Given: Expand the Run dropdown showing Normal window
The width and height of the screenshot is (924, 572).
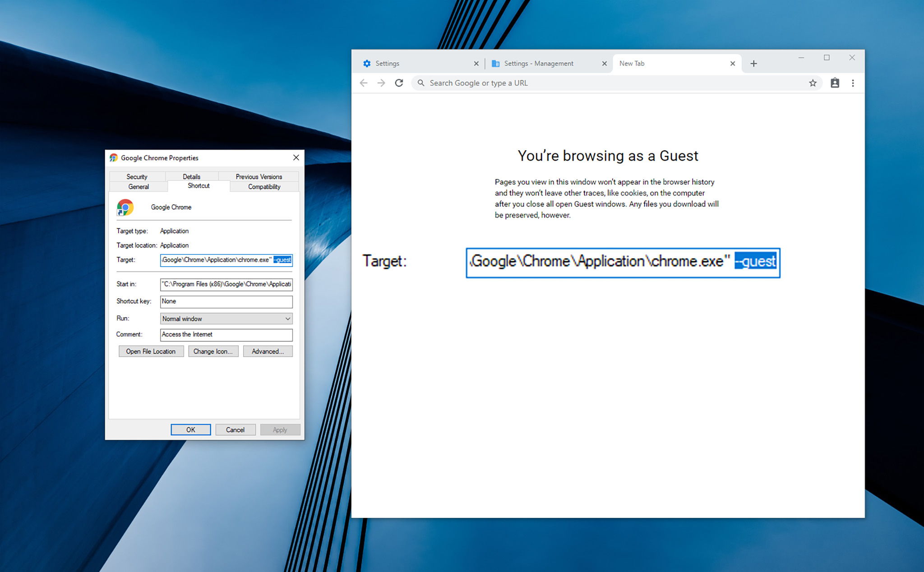Looking at the screenshot, I should pyautogui.click(x=226, y=318).
